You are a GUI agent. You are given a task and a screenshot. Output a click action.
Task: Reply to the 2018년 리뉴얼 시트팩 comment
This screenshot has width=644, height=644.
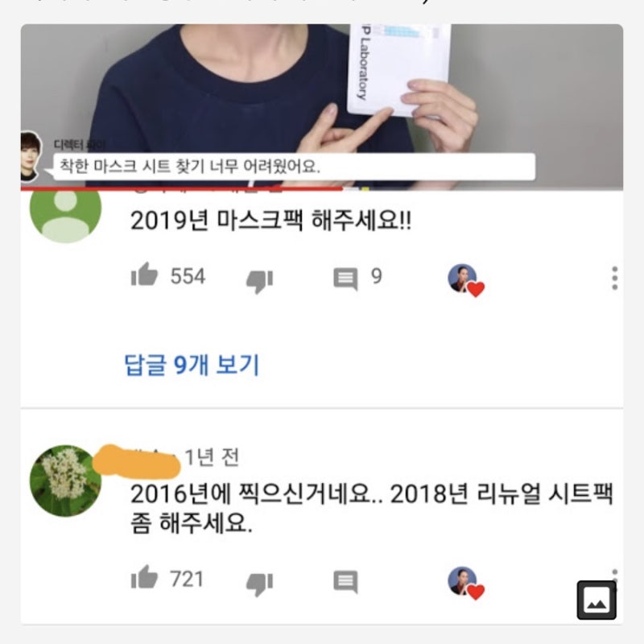tap(345, 582)
